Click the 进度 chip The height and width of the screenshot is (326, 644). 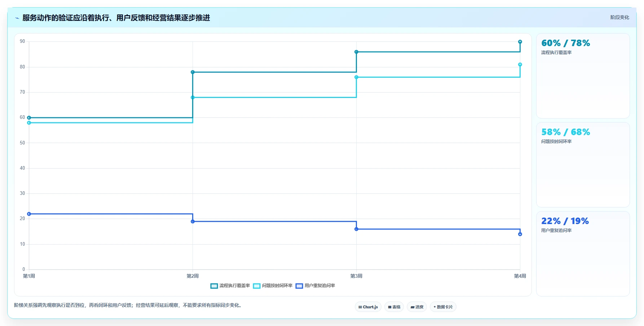click(x=417, y=307)
